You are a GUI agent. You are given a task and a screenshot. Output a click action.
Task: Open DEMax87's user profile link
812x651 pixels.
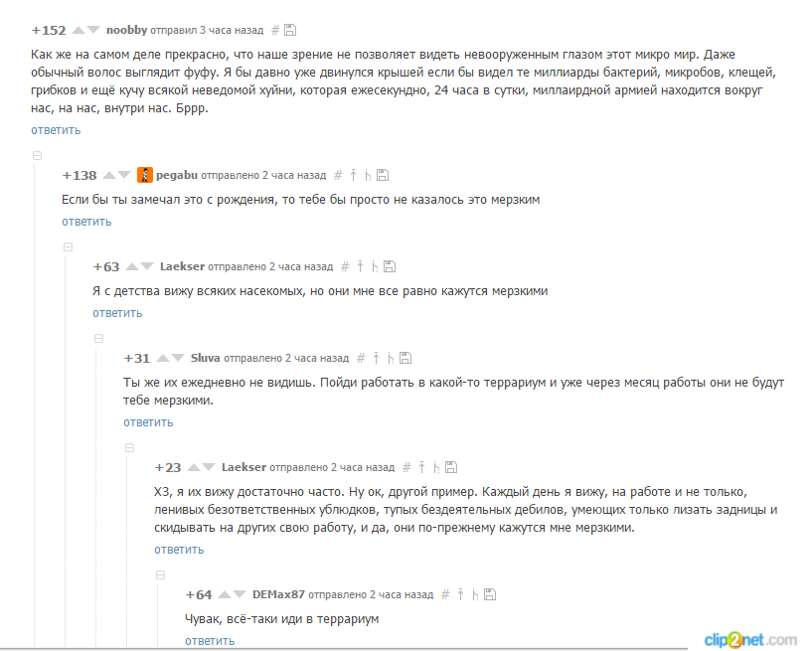click(x=278, y=594)
